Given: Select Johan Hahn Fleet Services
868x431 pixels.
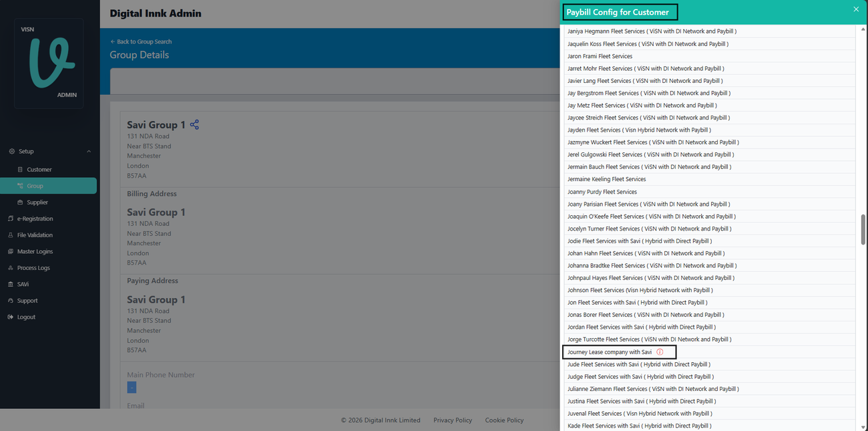Looking at the screenshot, I should (710, 253).
